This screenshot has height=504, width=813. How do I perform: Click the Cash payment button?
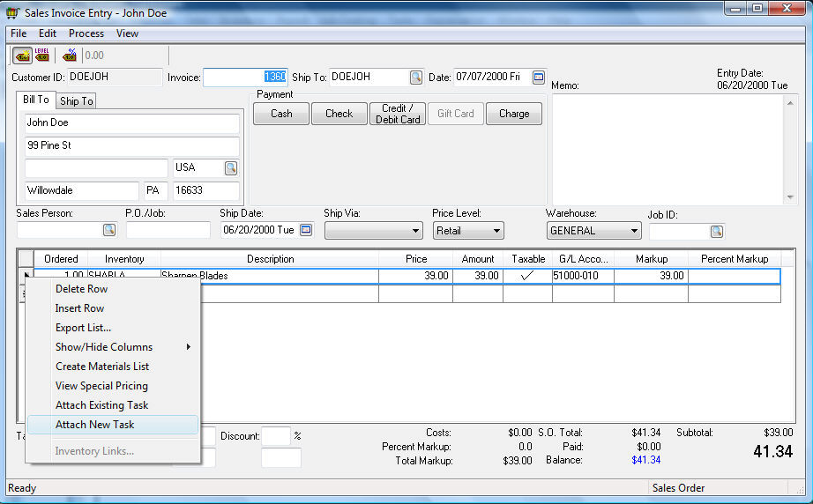[x=281, y=114]
